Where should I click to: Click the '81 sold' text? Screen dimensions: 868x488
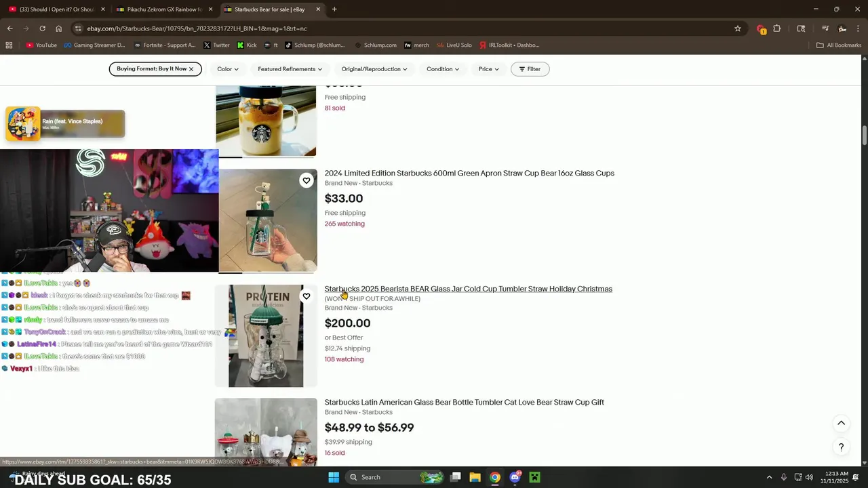point(335,108)
